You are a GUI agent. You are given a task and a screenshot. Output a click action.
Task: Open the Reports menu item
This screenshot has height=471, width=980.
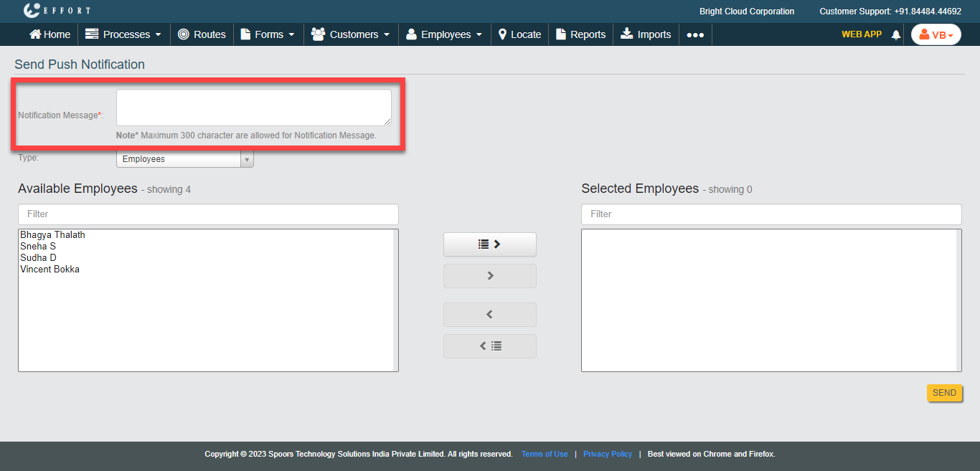pyautogui.click(x=580, y=34)
